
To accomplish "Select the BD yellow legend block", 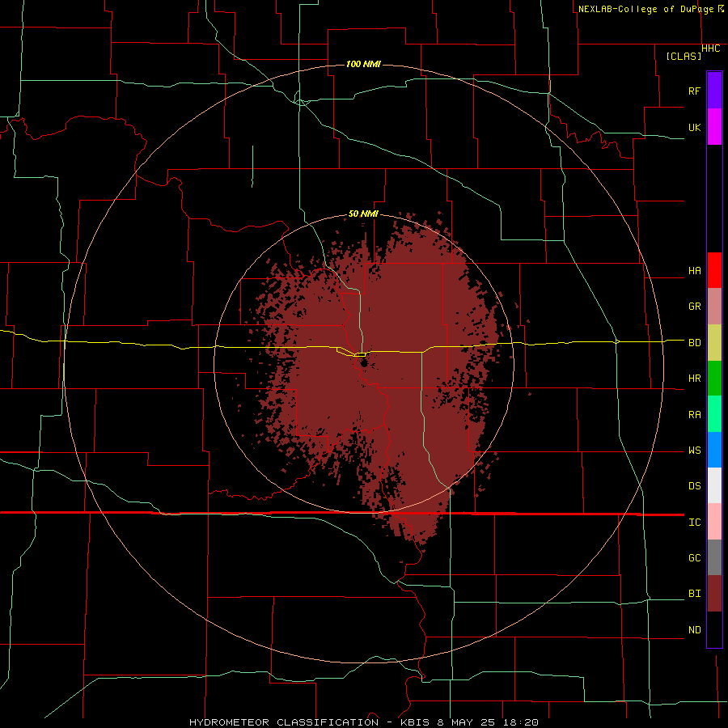I will click(x=714, y=343).
